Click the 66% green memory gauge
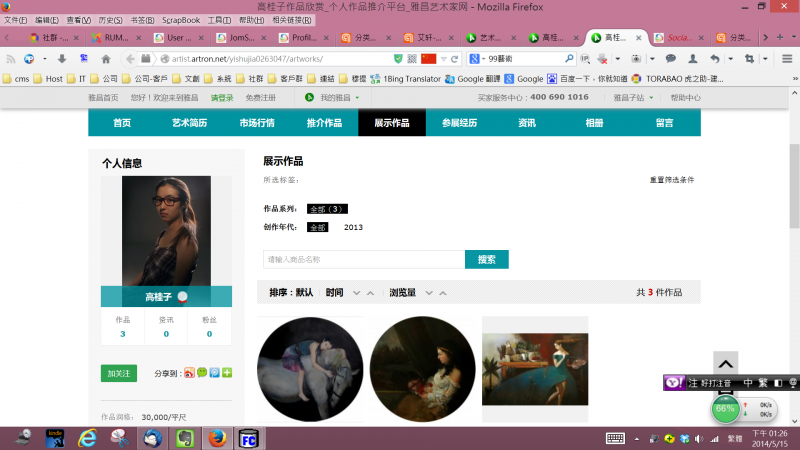 pos(725,409)
